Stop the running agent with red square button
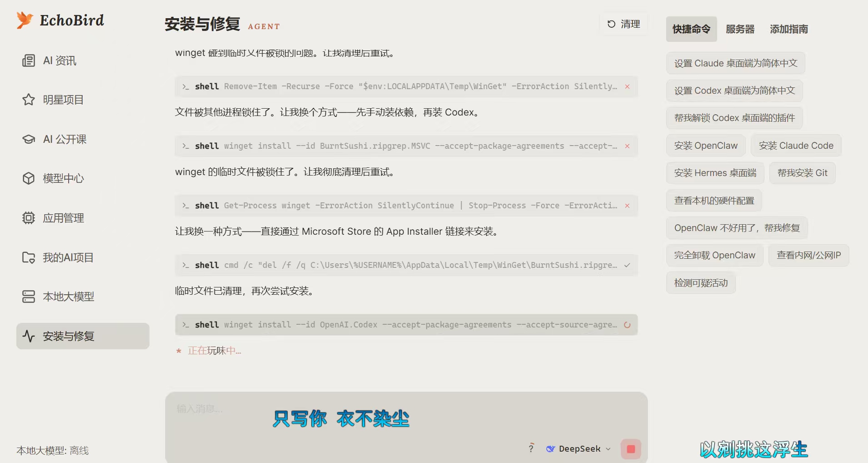The width and height of the screenshot is (868, 463). click(x=631, y=449)
